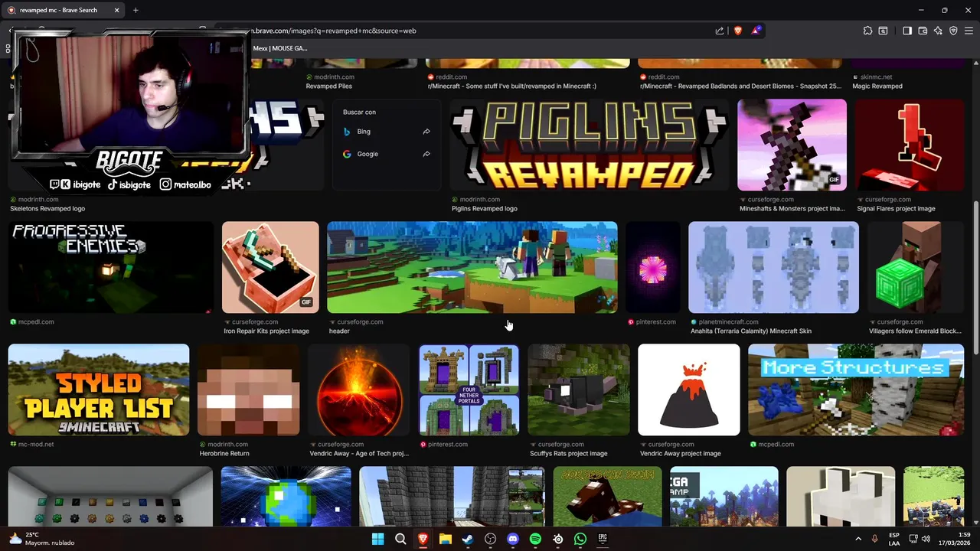Open Signal Flares red project image
The width and height of the screenshot is (980, 551).
[x=910, y=145]
